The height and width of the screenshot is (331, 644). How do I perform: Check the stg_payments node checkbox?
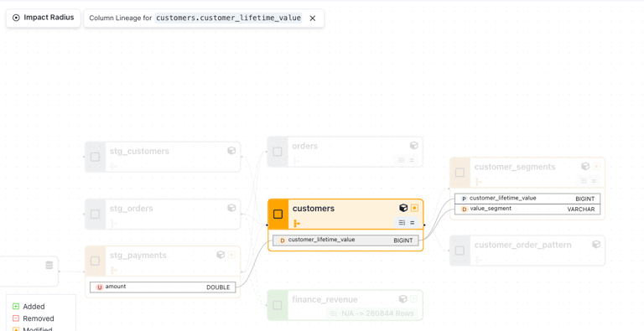click(96, 261)
